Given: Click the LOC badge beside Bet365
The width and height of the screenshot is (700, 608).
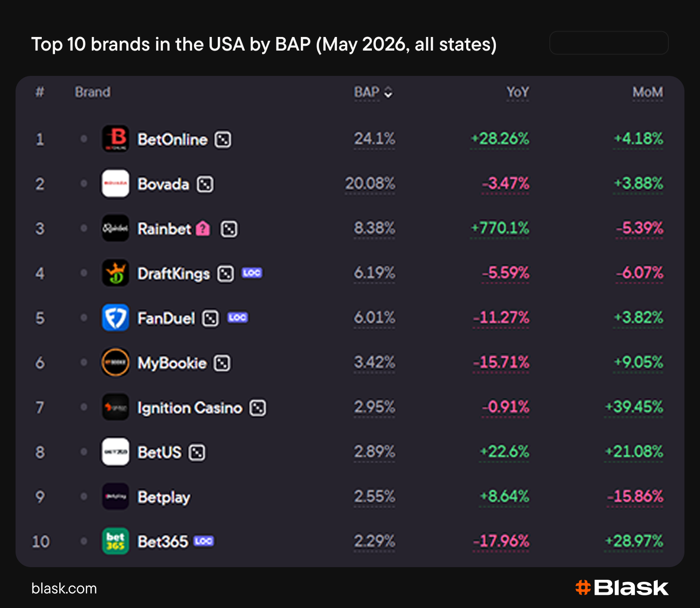Looking at the screenshot, I should pyautogui.click(x=204, y=541).
